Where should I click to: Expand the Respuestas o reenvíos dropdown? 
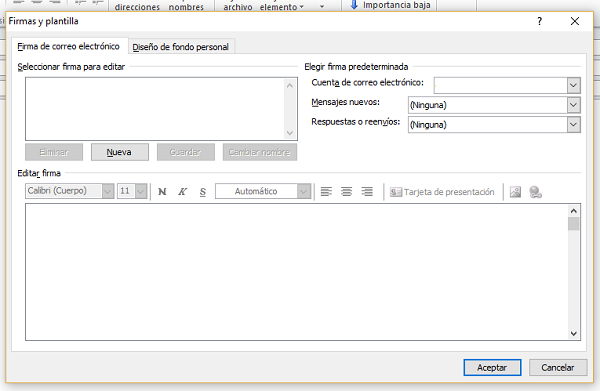pyautogui.click(x=573, y=125)
